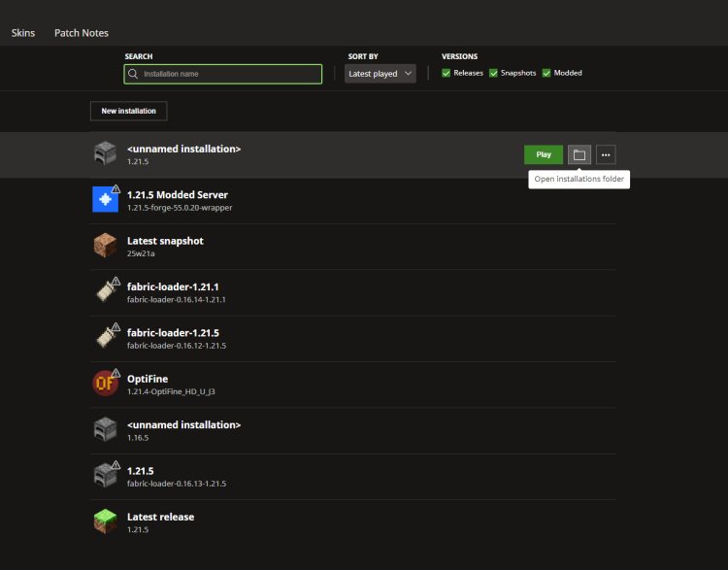Image resolution: width=728 pixels, height=570 pixels.
Task: Create a New installation
Action: [128, 111]
